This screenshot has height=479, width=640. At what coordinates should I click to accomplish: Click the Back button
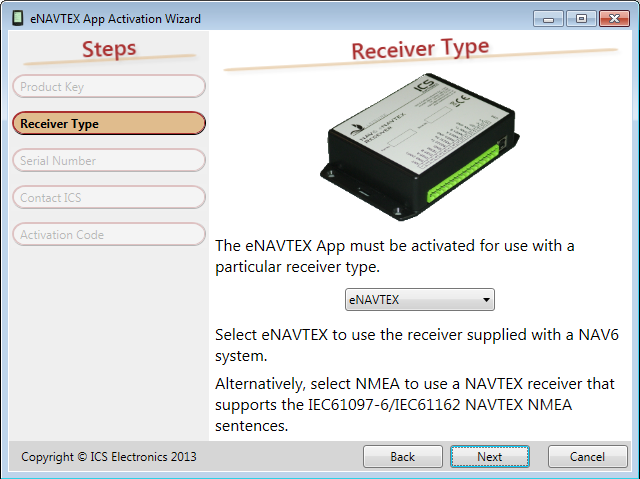click(402, 457)
